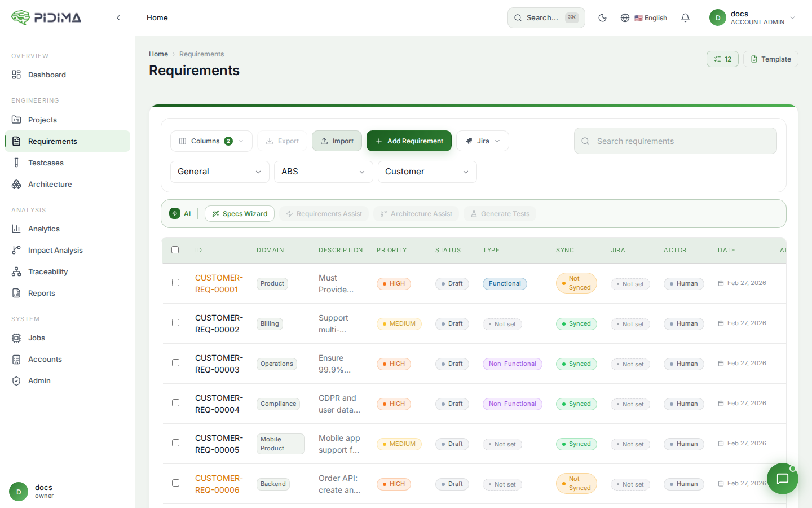Open notifications bell

[685, 18]
